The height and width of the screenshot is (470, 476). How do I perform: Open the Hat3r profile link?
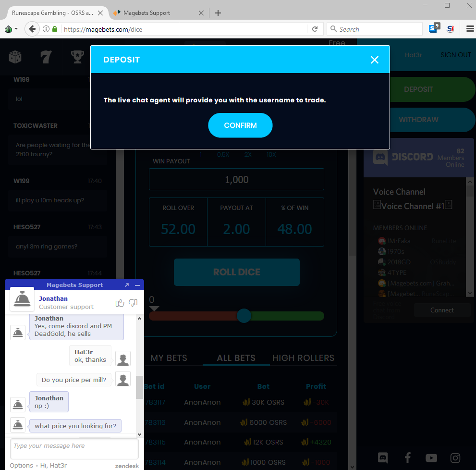414,55
